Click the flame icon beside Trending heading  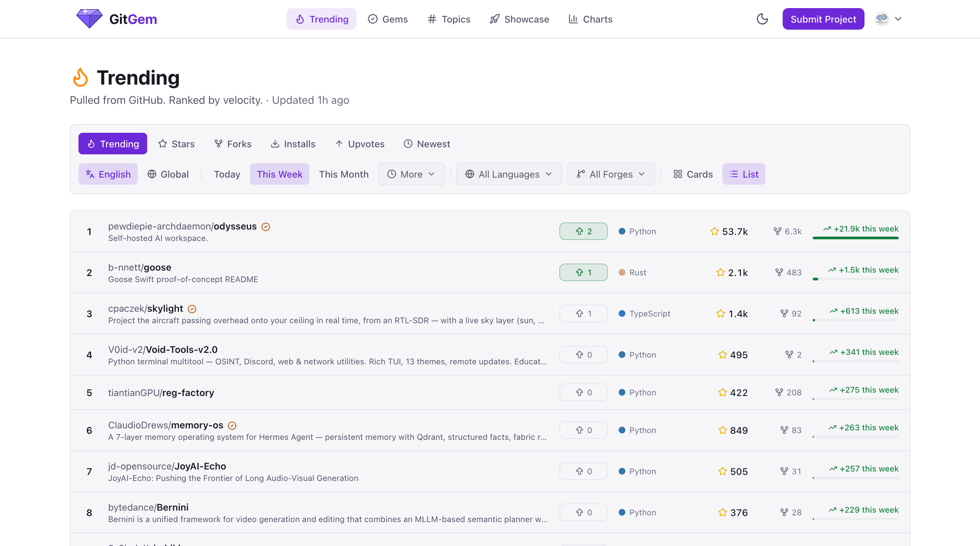click(80, 77)
